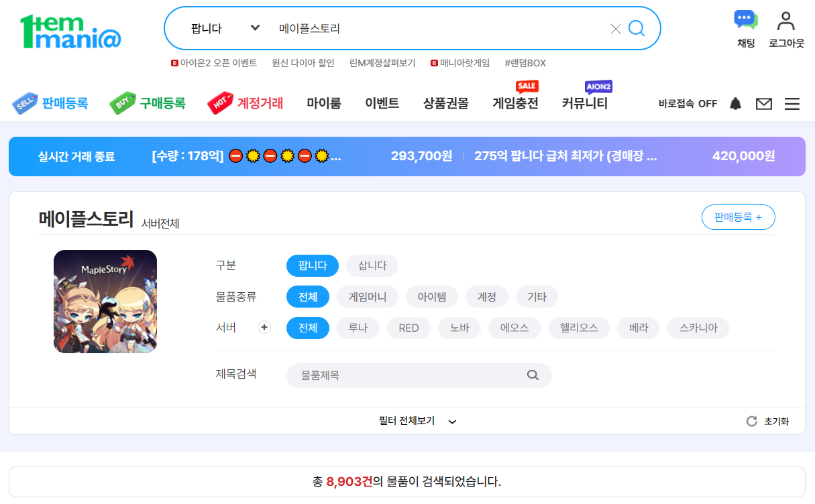Image resolution: width=815 pixels, height=504 pixels.
Task: Select 헬리오스 server
Action: pyautogui.click(x=579, y=328)
